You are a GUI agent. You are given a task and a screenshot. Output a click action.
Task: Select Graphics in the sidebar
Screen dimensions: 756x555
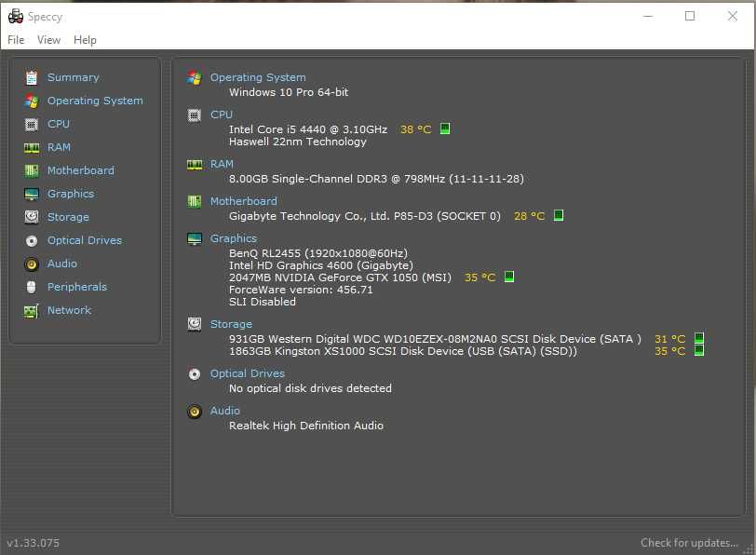point(71,194)
